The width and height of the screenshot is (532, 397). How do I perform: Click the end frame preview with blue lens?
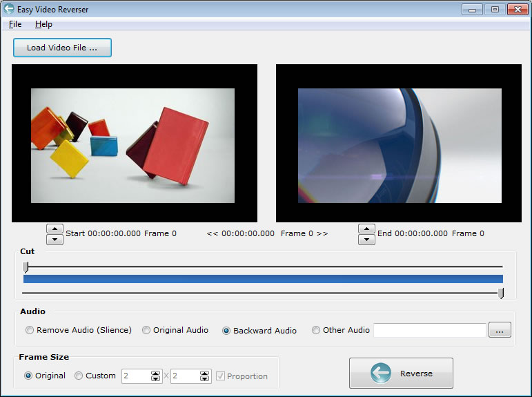click(x=400, y=146)
